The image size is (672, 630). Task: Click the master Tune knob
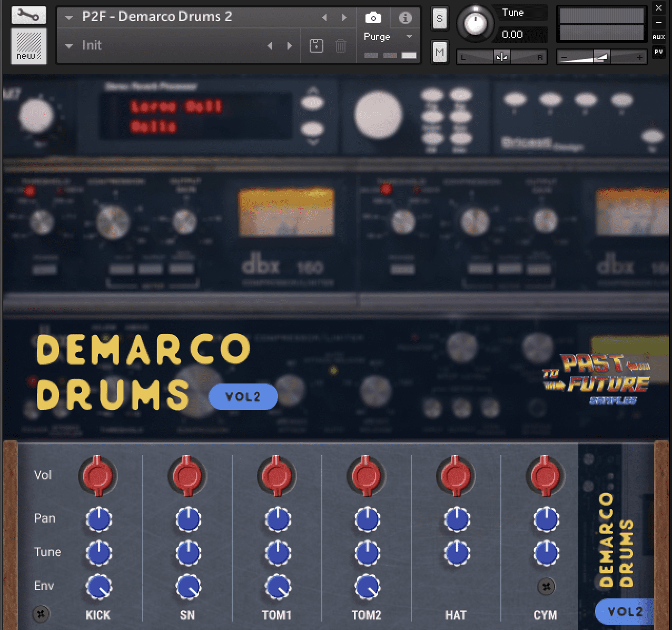[476, 24]
